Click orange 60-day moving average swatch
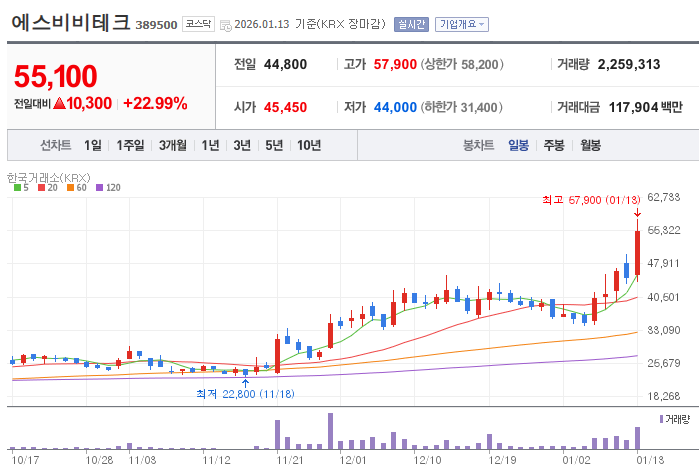The image size is (699, 473). 70,188
